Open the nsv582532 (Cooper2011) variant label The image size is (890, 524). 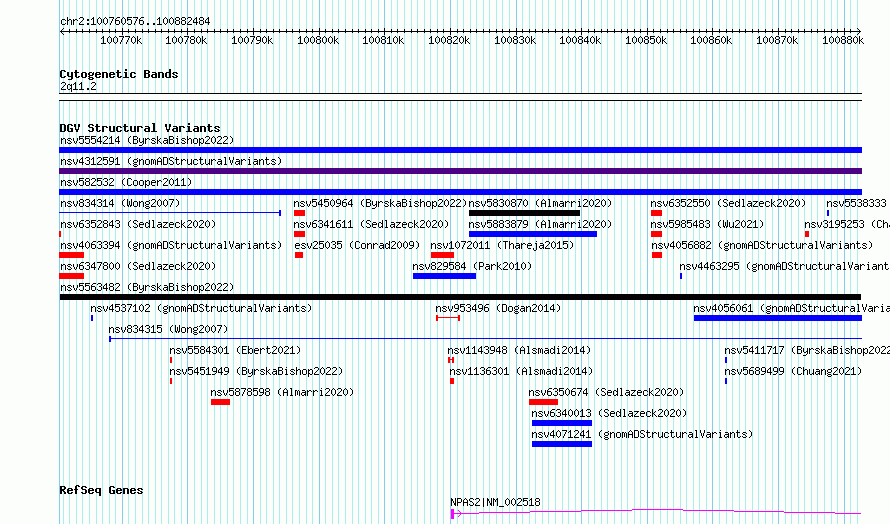point(126,182)
